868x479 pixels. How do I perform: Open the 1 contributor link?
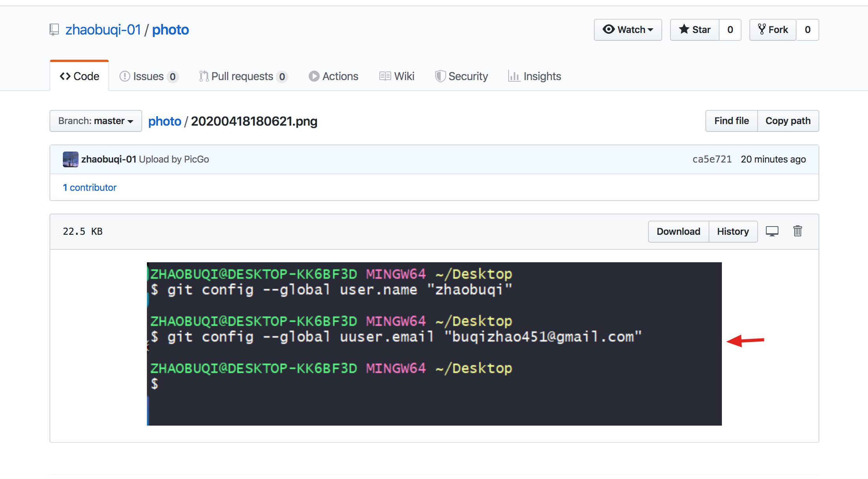click(90, 187)
